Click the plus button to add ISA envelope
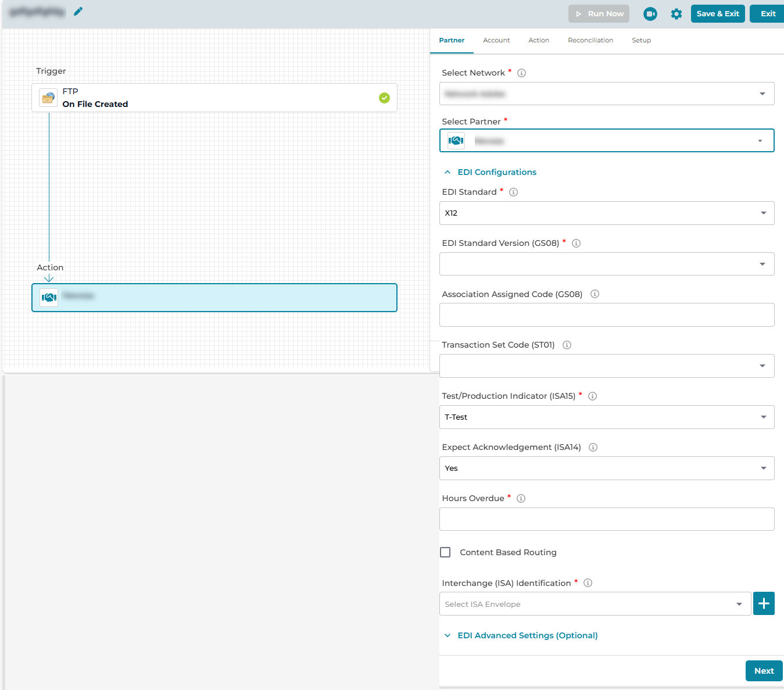 [764, 603]
